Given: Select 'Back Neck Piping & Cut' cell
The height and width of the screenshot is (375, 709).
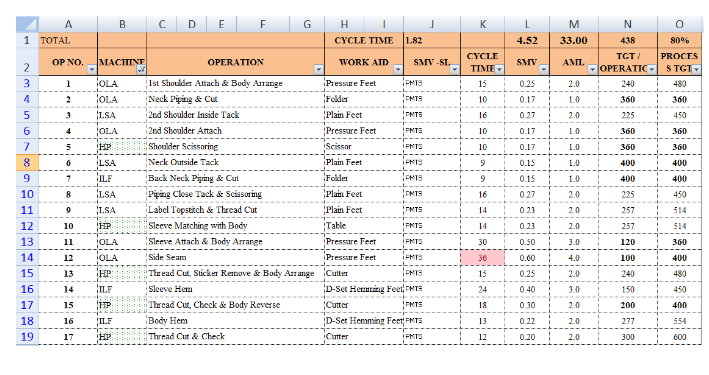Looking at the screenshot, I should click(x=236, y=178).
